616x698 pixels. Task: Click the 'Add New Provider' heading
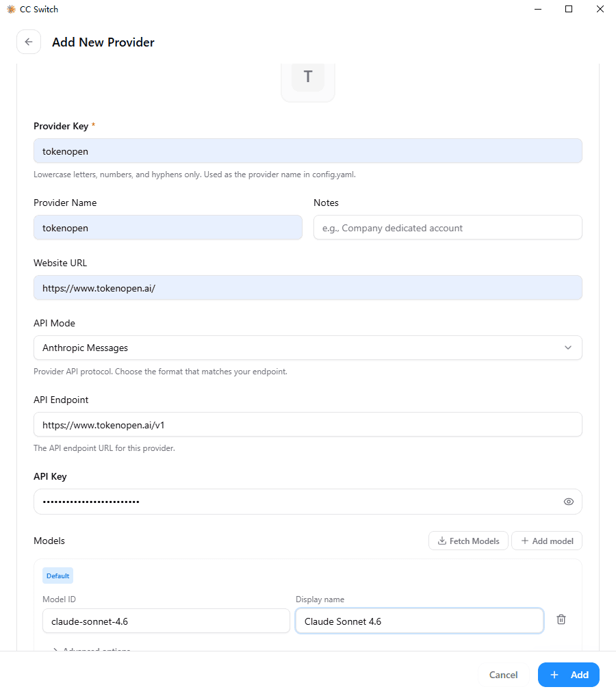(103, 42)
